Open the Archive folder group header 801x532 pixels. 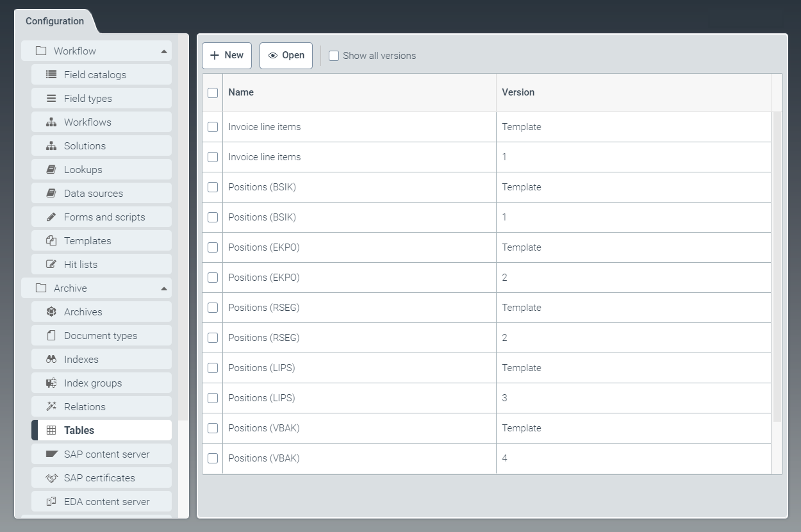[70, 288]
